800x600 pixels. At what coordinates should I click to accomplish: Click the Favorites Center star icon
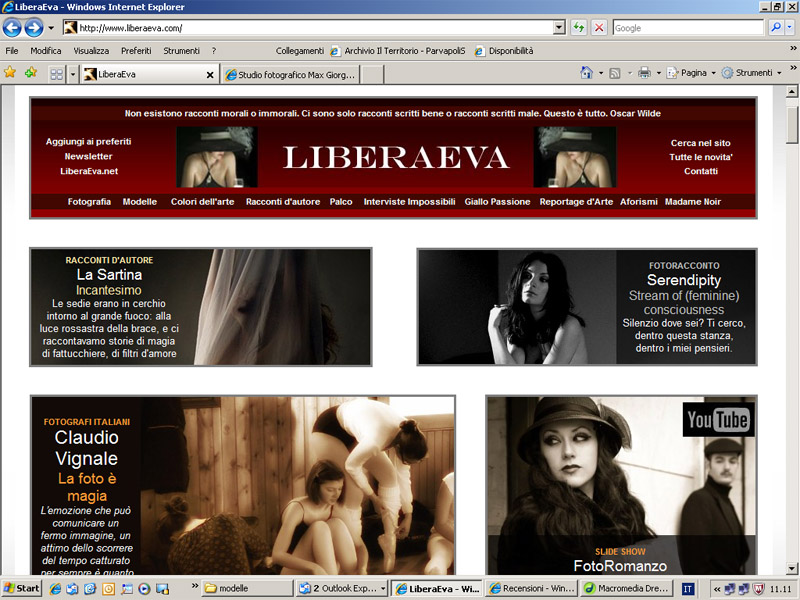tap(10, 72)
